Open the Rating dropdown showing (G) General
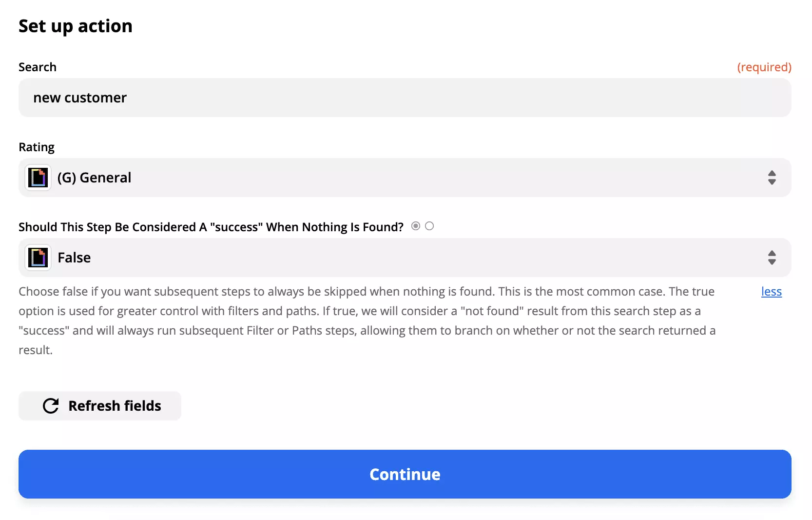812x520 pixels. [405, 178]
